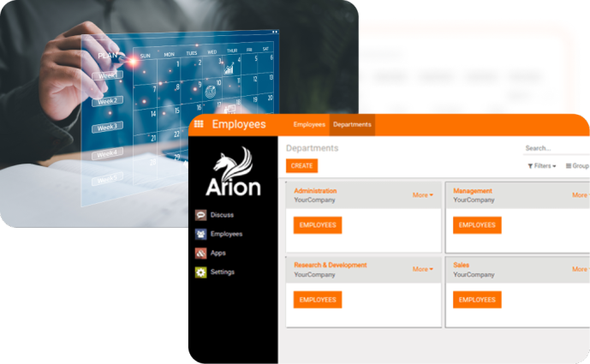The image size is (590, 364).
Task: Switch to the Departments top menu tab
Action: coord(352,124)
